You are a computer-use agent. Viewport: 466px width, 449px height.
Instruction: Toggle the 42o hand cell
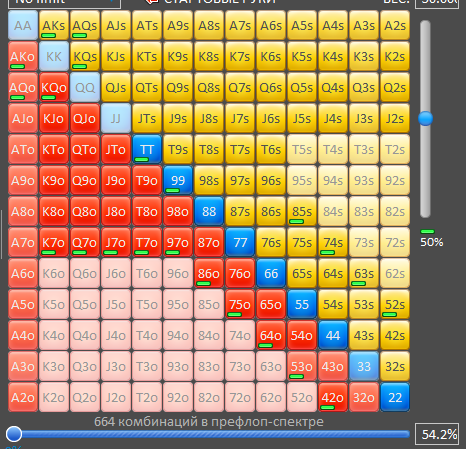click(333, 397)
